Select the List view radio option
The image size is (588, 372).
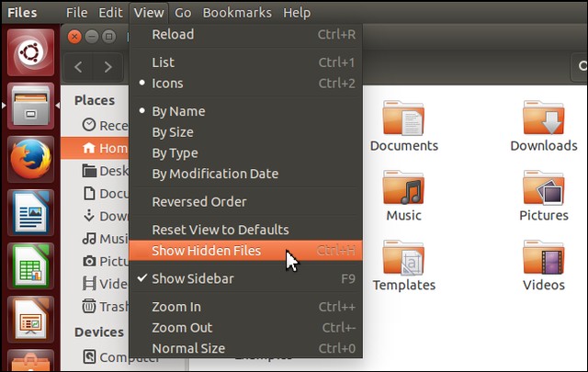coord(163,62)
